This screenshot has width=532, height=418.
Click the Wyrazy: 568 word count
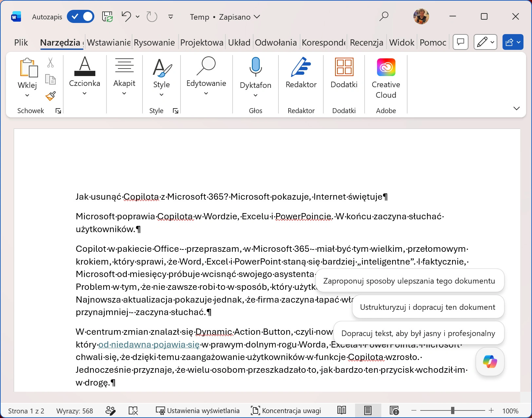[x=75, y=411]
